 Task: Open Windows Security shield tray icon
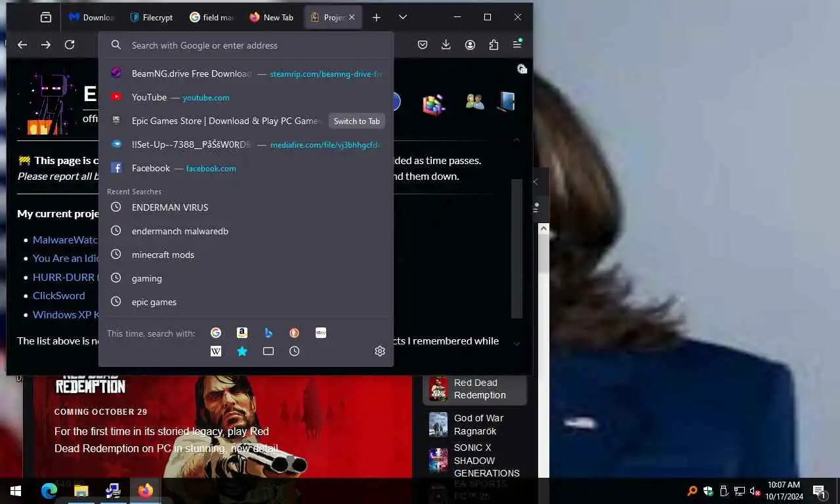(708, 491)
